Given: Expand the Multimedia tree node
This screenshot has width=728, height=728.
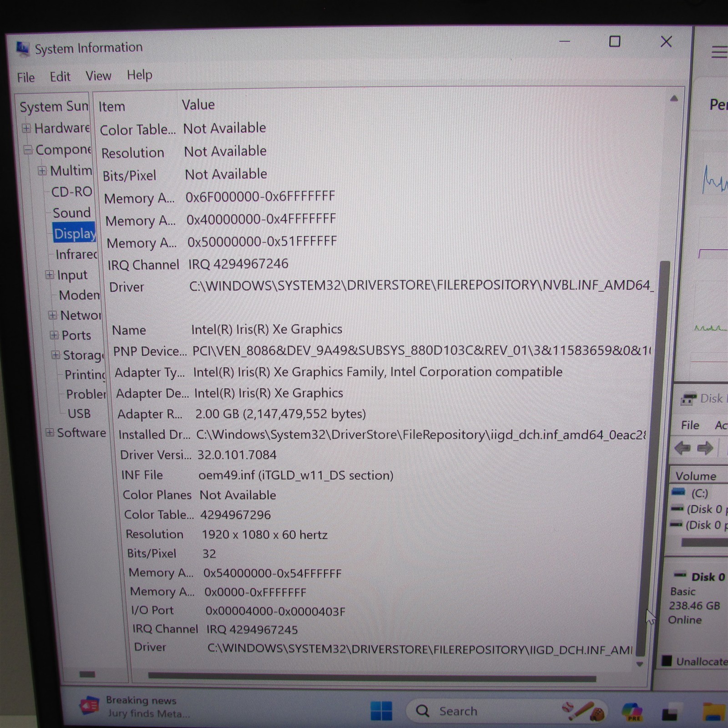Looking at the screenshot, I should 42,171.
